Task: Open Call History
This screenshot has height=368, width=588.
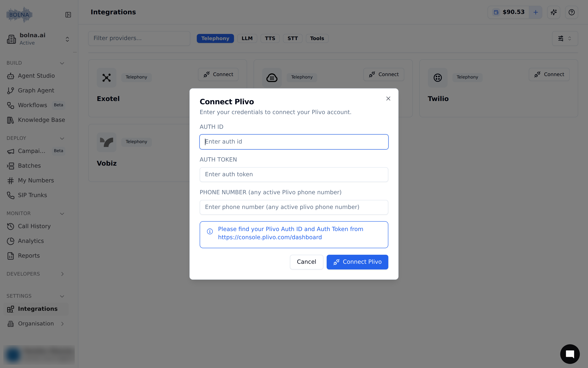Action: pos(36,226)
